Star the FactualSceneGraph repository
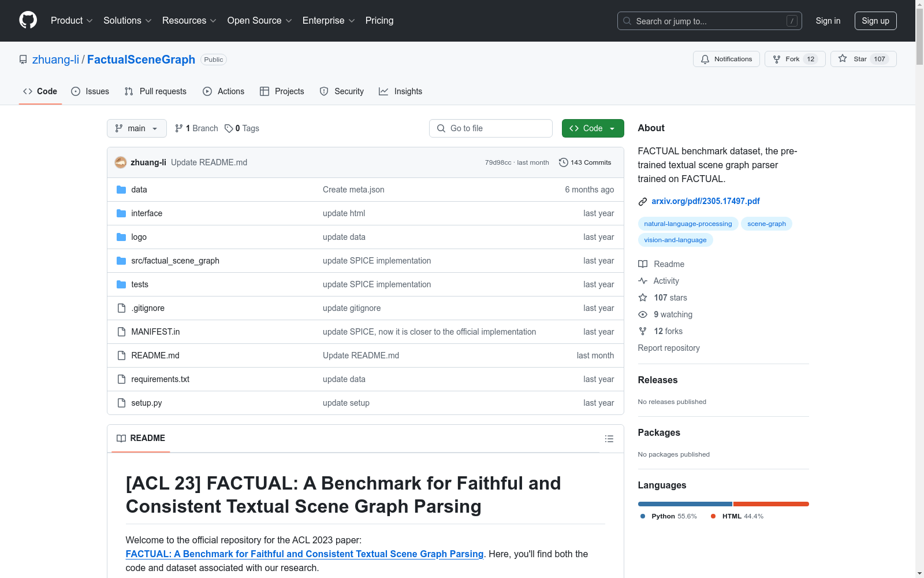 pyautogui.click(x=863, y=59)
